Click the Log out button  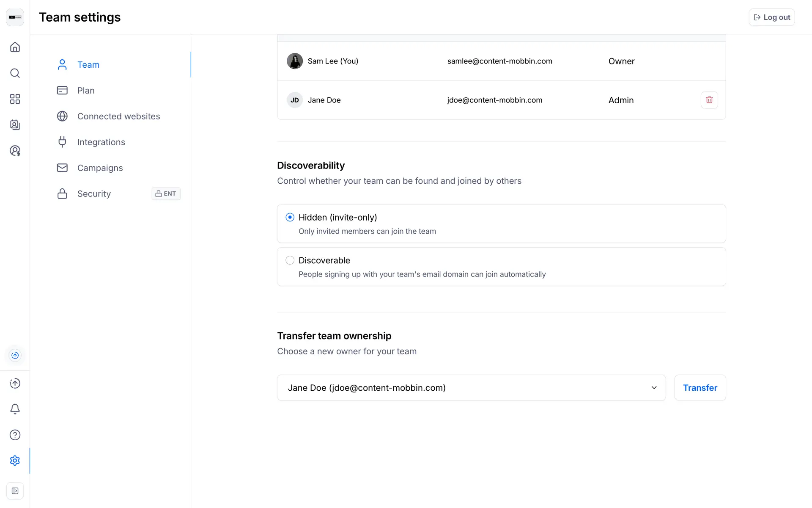click(771, 17)
